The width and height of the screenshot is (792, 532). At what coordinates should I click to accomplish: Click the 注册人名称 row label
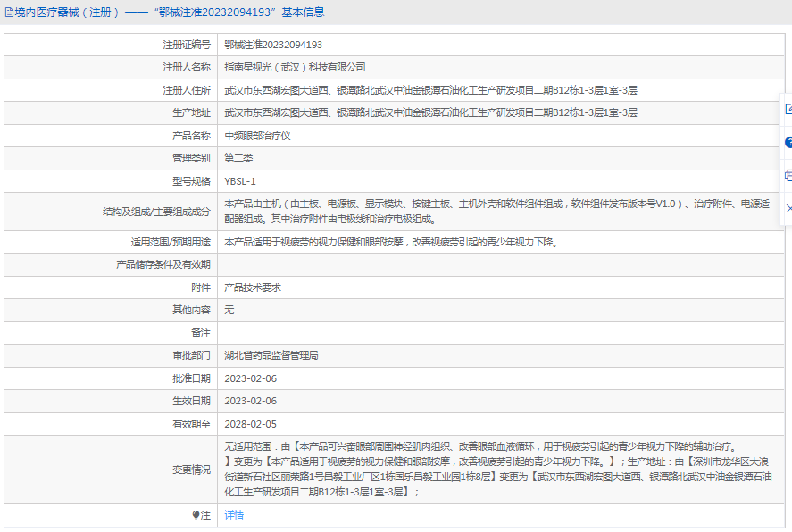187,67
